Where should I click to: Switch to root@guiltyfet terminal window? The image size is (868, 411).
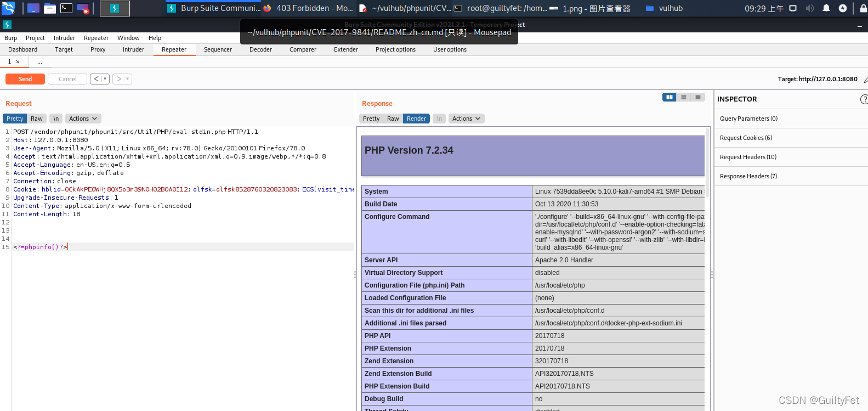tap(500, 8)
